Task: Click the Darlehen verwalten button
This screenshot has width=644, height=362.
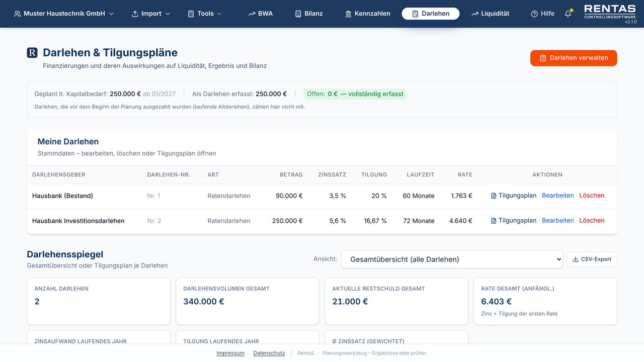Action: (574, 58)
